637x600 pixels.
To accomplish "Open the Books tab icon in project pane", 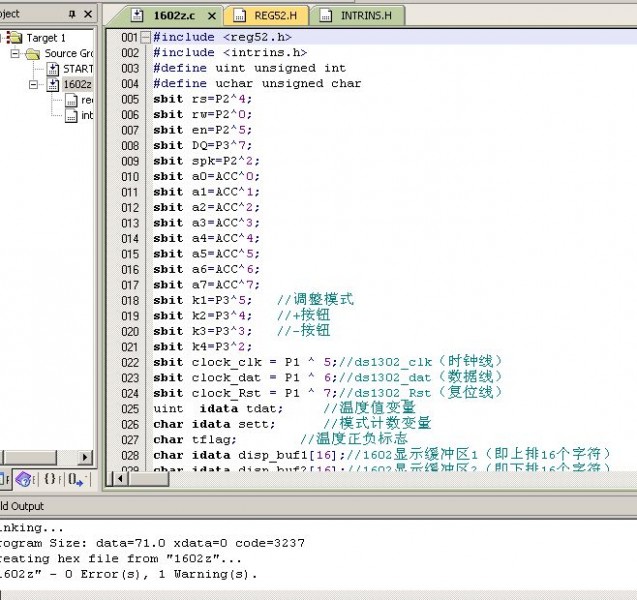I will pyautogui.click(x=25, y=480).
